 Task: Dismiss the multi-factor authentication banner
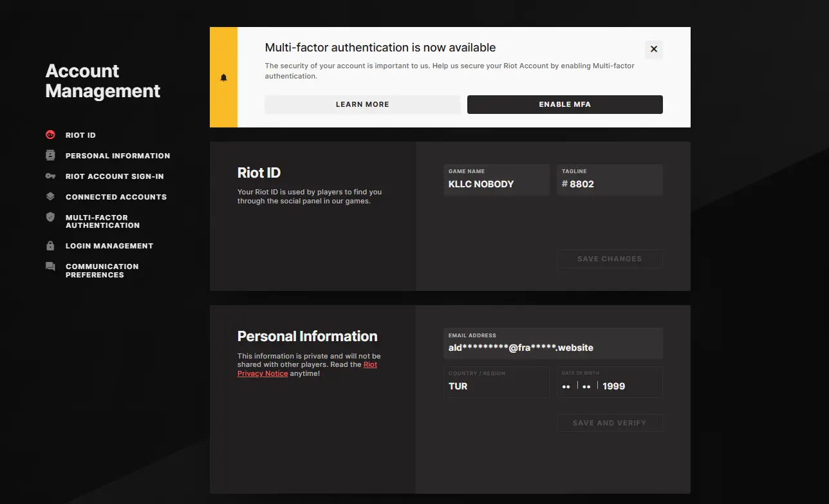coord(653,50)
